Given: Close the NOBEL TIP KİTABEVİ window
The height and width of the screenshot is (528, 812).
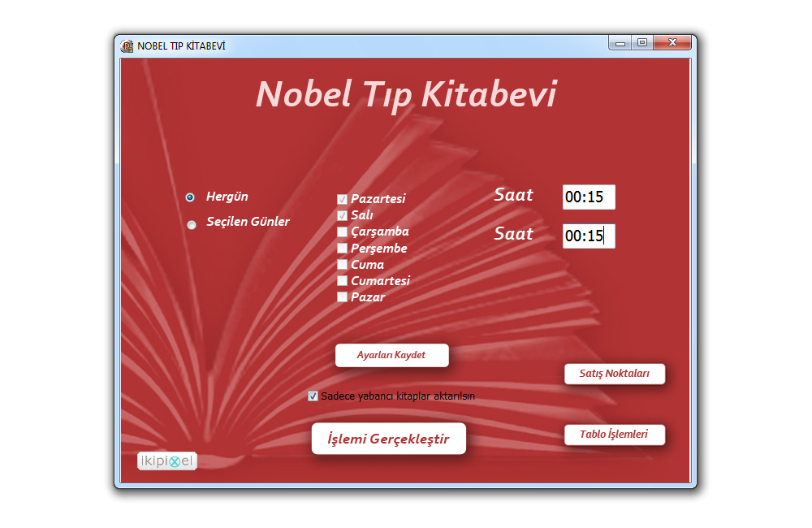Looking at the screenshot, I should tap(672, 43).
